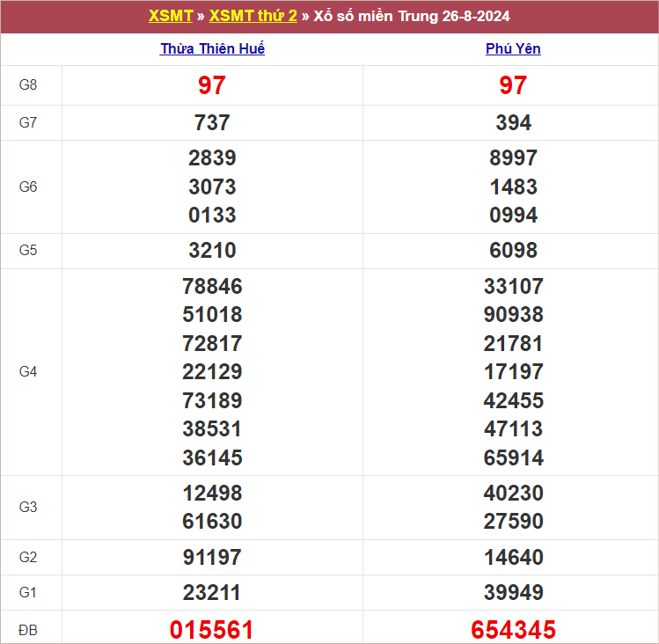Click G4 number 65914

pyautogui.click(x=513, y=457)
